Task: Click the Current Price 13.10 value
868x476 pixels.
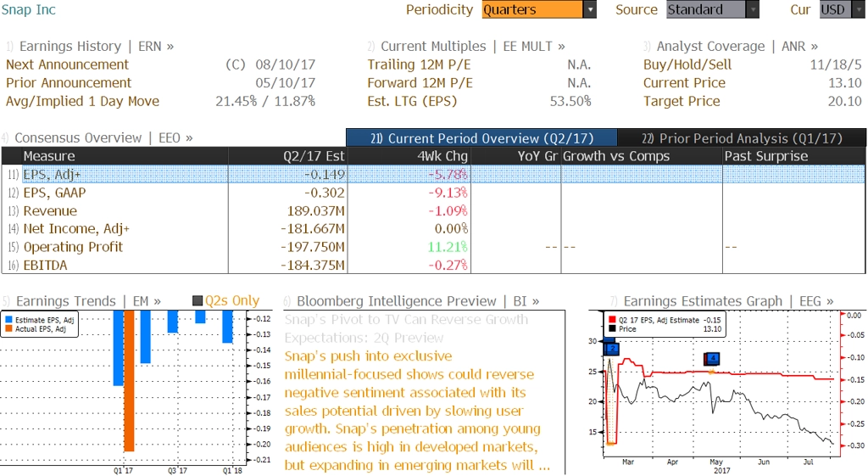Action: [845, 82]
